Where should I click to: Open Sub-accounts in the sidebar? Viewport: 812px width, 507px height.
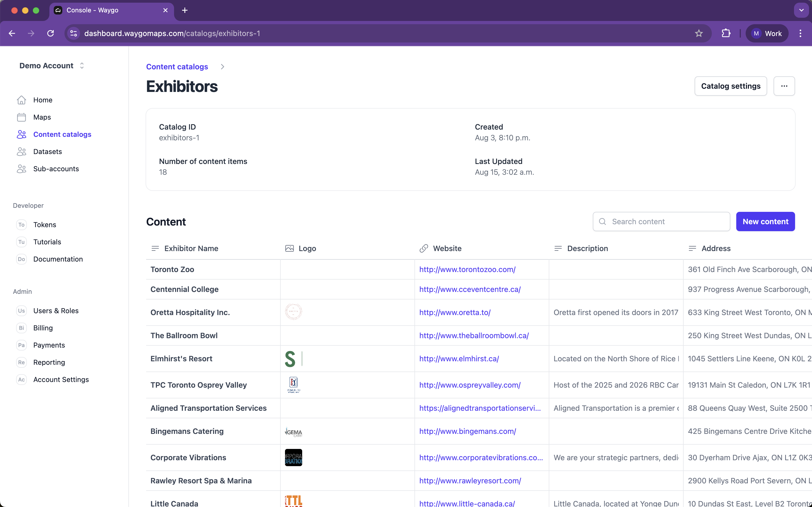[56, 169]
